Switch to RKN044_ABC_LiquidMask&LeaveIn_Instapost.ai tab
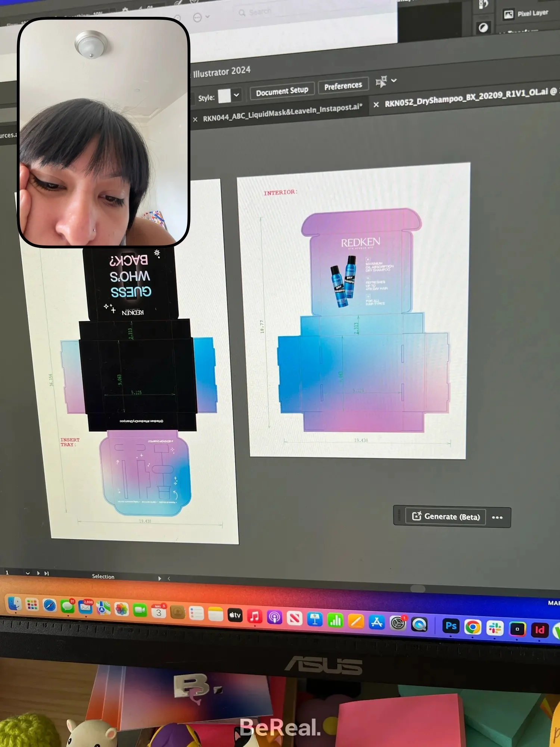This screenshot has height=747, width=560. point(283,113)
